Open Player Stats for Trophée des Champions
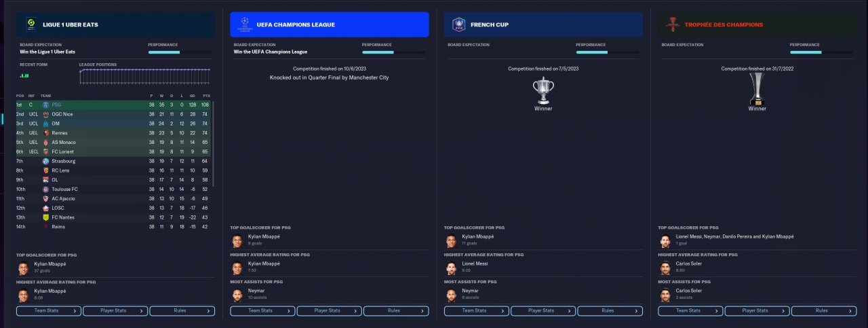 click(757, 311)
